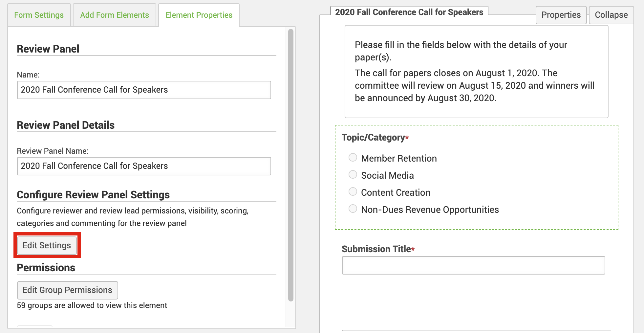Click the Properties button for the form preview
The height and width of the screenshot is (333, 644).
[x=561, y=15]
